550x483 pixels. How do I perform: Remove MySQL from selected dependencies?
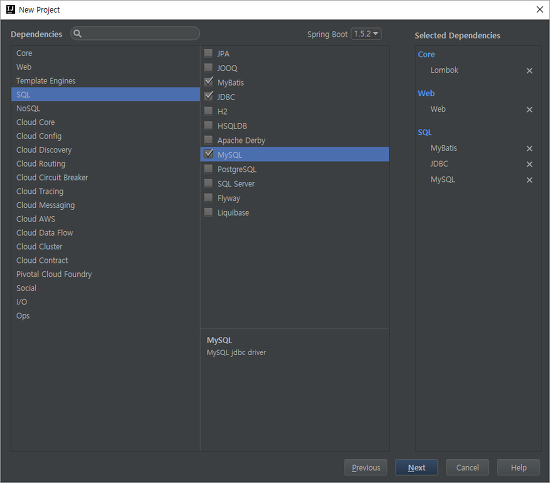[529, 180]
